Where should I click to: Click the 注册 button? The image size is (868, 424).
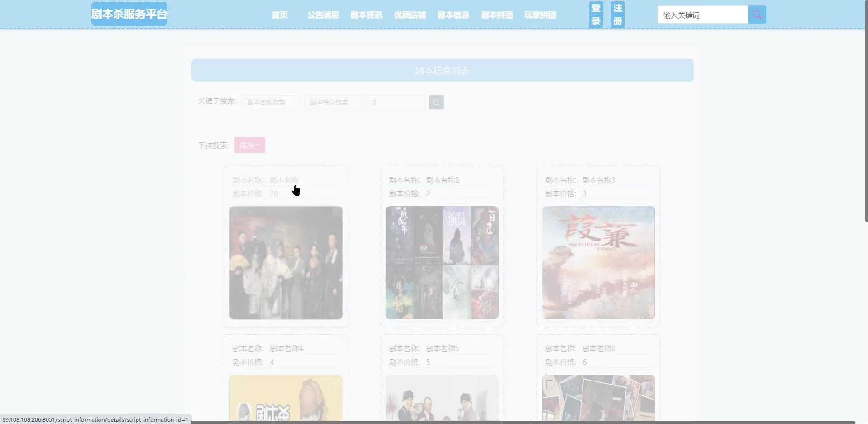click(617, 14)
